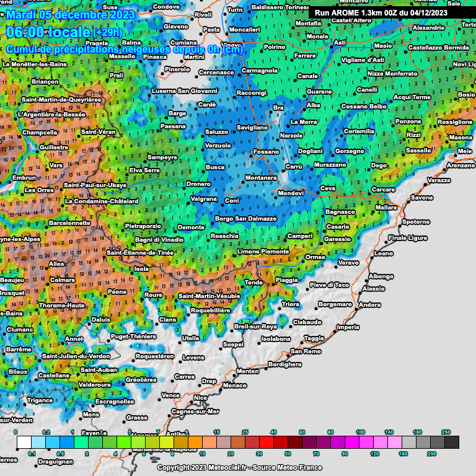Open the Copyright 2023 Meteociel.fr credit text
Image resolution: width=476 pixels, height=476 pixels.
(238, 467)
